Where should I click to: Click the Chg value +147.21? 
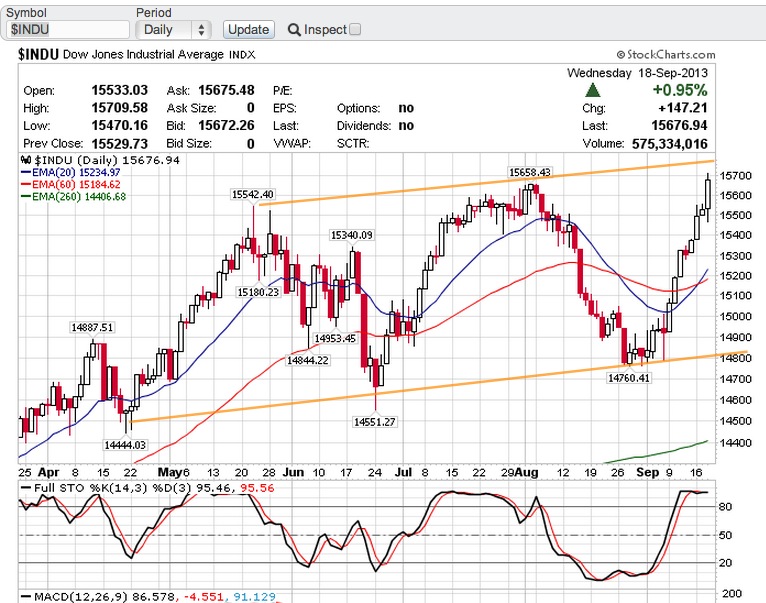683,108
